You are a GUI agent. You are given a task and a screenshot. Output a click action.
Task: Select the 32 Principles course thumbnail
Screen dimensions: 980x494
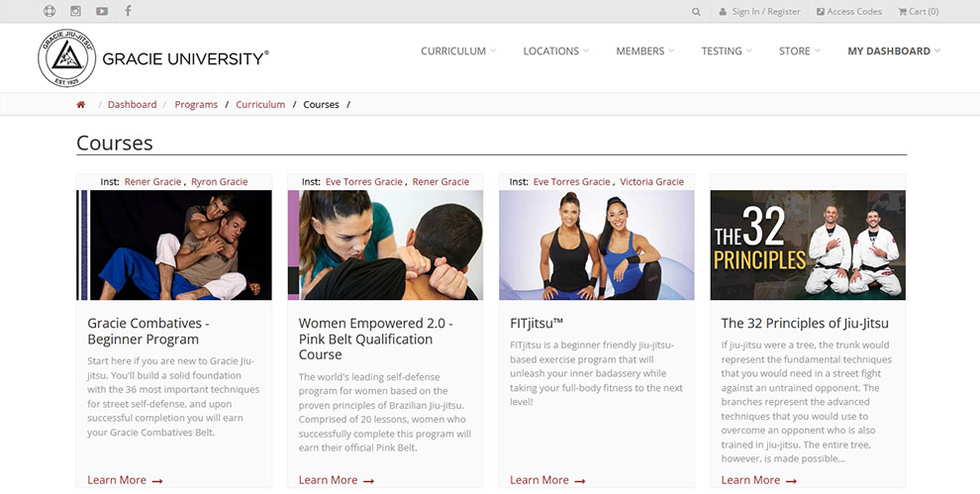pyautogui.click(x=808, y=246)
